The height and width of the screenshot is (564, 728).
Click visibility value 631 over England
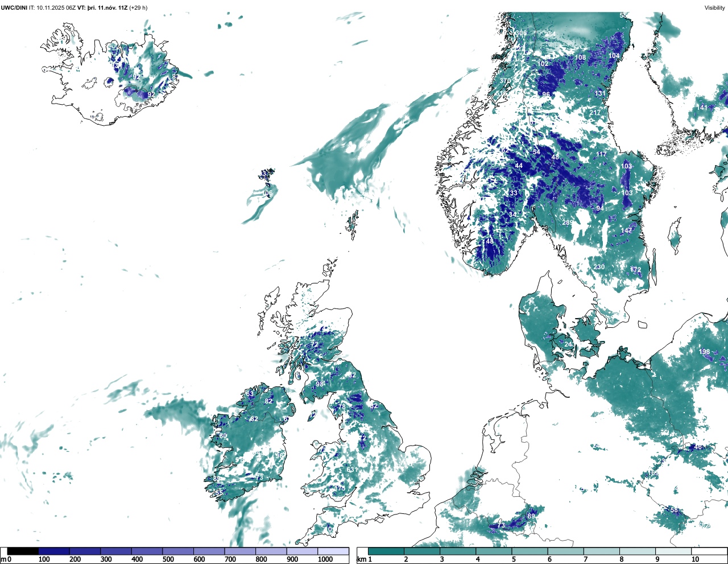[x=352, y=470]
